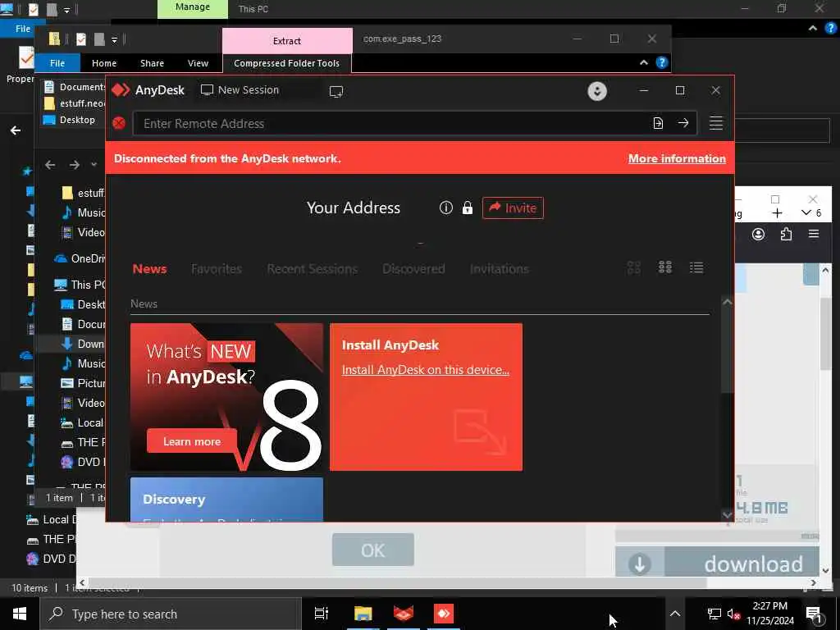Viewport: 840px width, 630px height.
Task: Select the Discovered tab
Action: (x=413, y=269)
